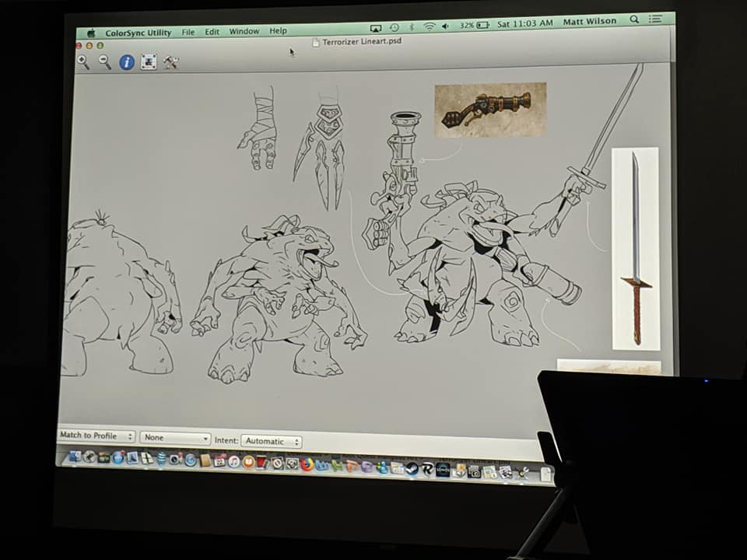
Task: Expand the Match to Profile dropdown
Action: click(x=96, y=436)
